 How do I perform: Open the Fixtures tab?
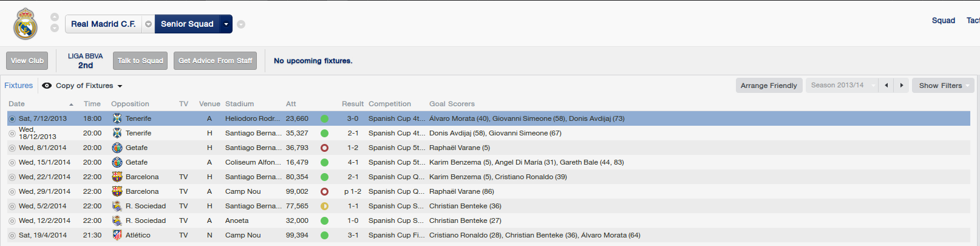(x=18, y=86)
